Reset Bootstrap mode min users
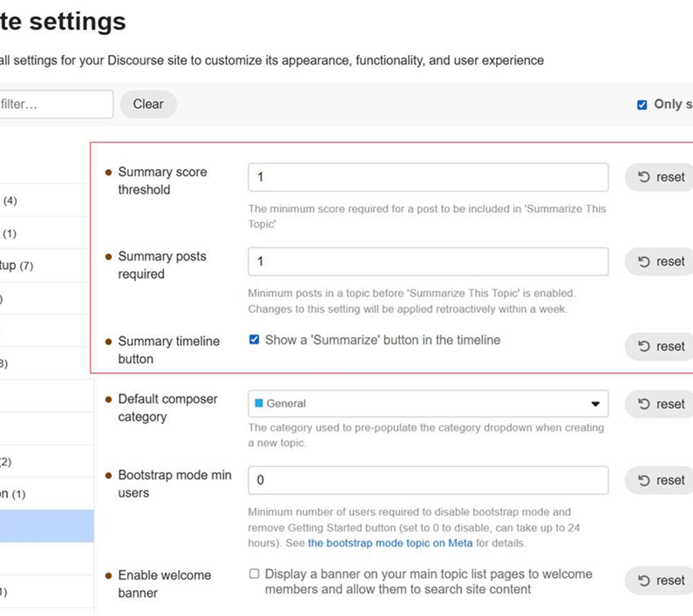Viewport: 693px width, 616px height. [x=659, y=480]
